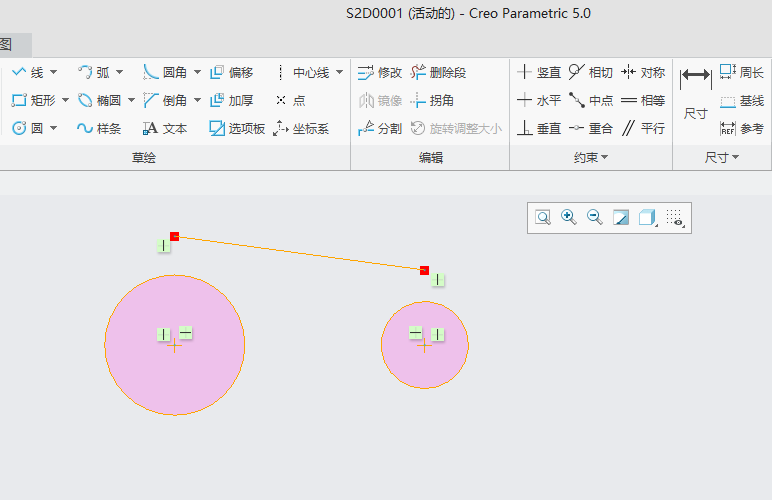Image resolution: width=772 pixels, height=500 pixels.
Task: Apply the Midpoint (中点) constraint
Action: [x=591, y=100]
